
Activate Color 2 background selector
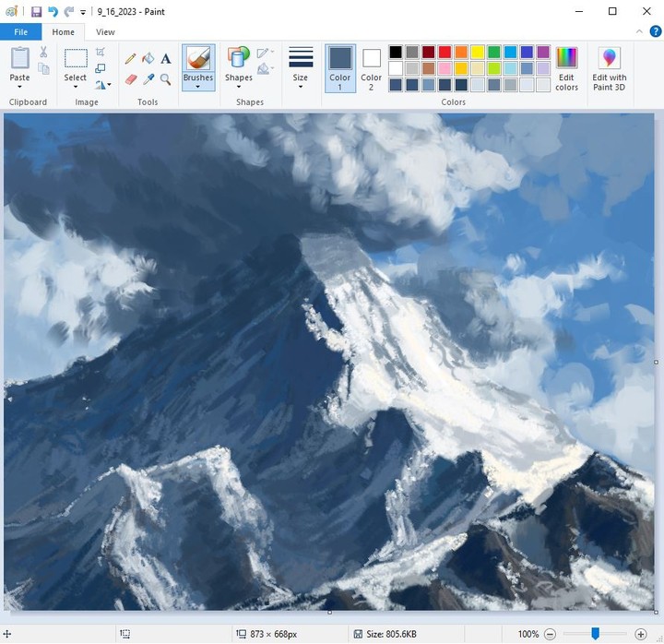(x=371, y=68)
